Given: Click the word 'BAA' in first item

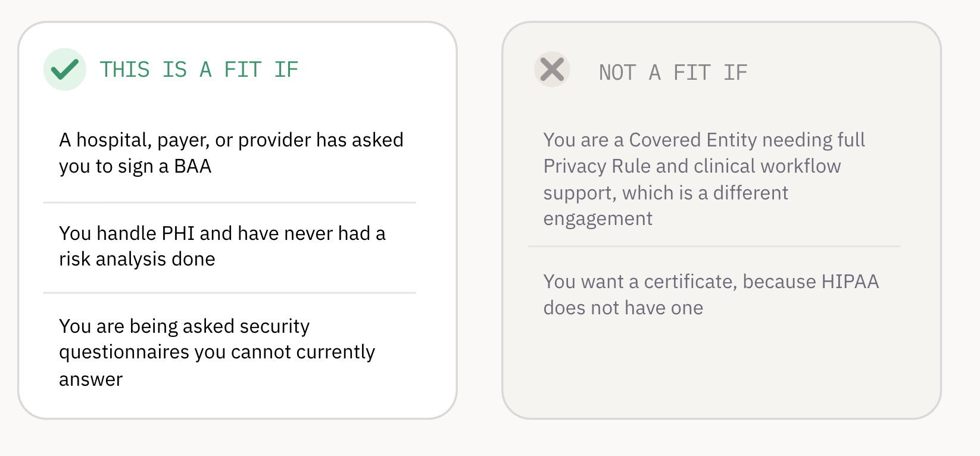Looking at the screenshot, I should click(x=192, y=166).
